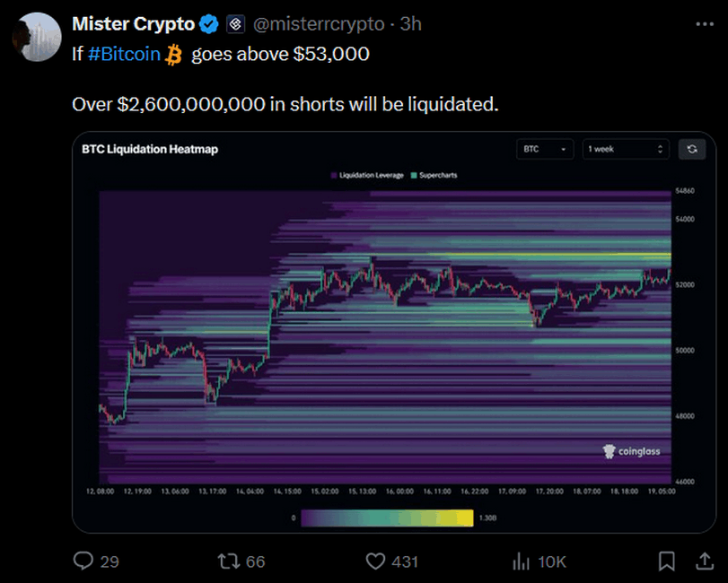Viewport: 728px width, 583px height.
Task: Toggle Supercharts legend series
Action: (434, 175)
